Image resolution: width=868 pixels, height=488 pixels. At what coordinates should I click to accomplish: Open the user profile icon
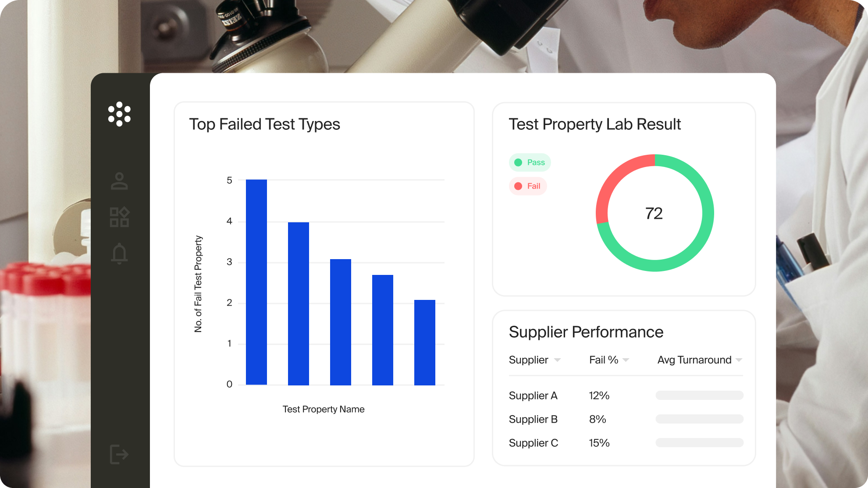tap(119, 181)
